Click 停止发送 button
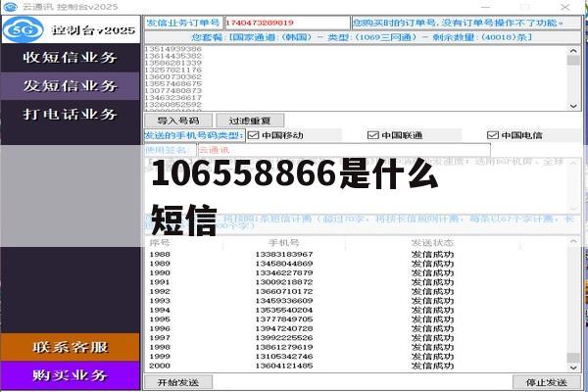This screenshot has height=392, width=588. pos(546,382)
